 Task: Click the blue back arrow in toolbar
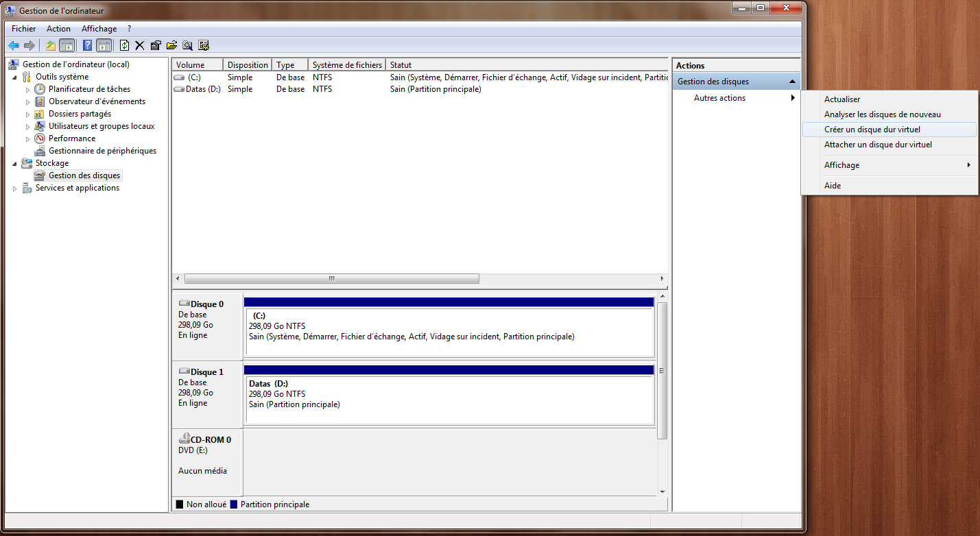(14, 45)
